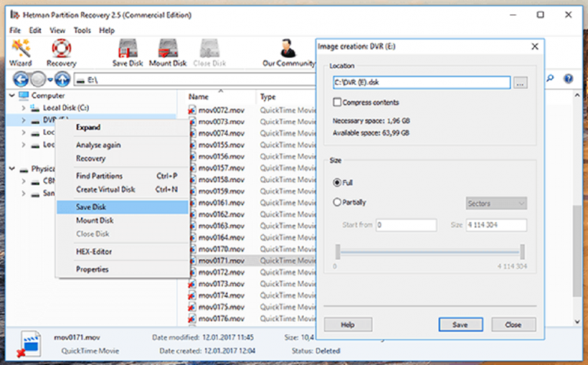Click the right slider handle

[522, 252]
